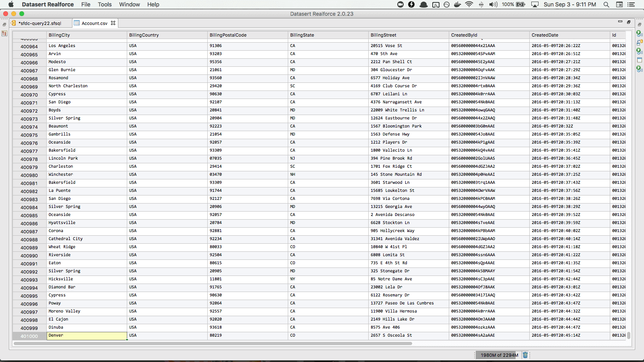Click the BillingCity column header
This screenshot has width=644, height=362.
point(87,35)
